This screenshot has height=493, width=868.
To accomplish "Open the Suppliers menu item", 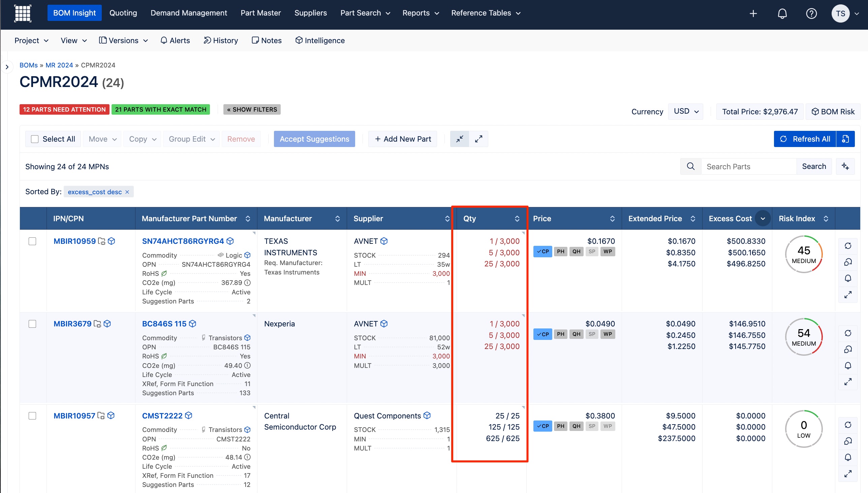I will coord(310,13).
